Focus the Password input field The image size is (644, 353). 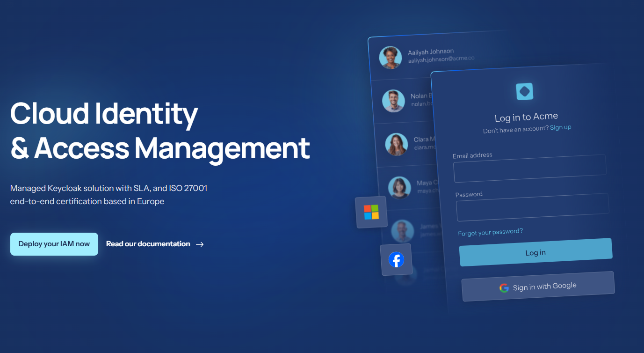point(532,207)
